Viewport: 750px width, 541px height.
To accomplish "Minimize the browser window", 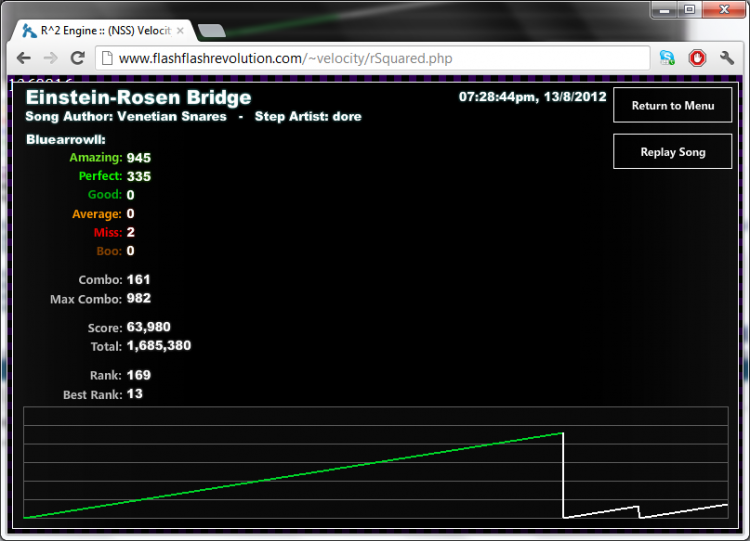I will point(664,9).
